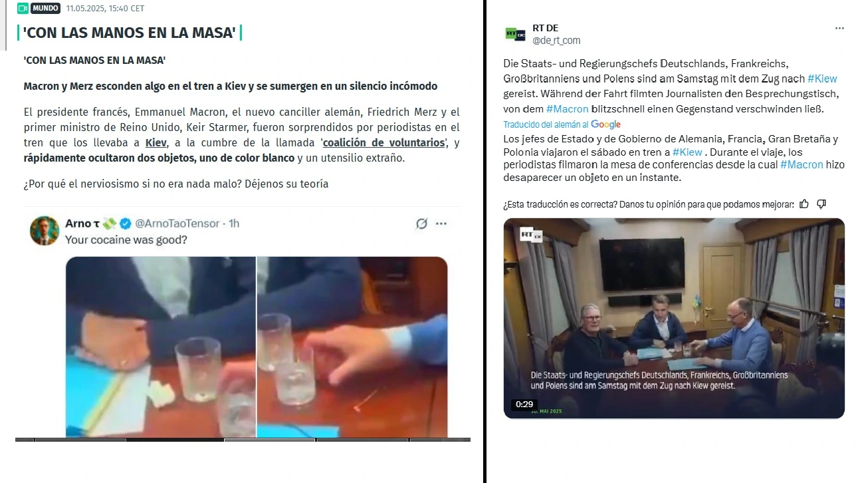Open the Grok circle icon on Arno's tweet
Screen dimensions: 868x483
[421, 224]
